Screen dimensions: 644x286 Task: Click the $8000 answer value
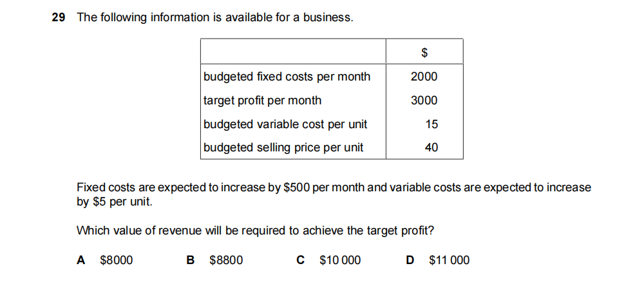pos(117,260)
